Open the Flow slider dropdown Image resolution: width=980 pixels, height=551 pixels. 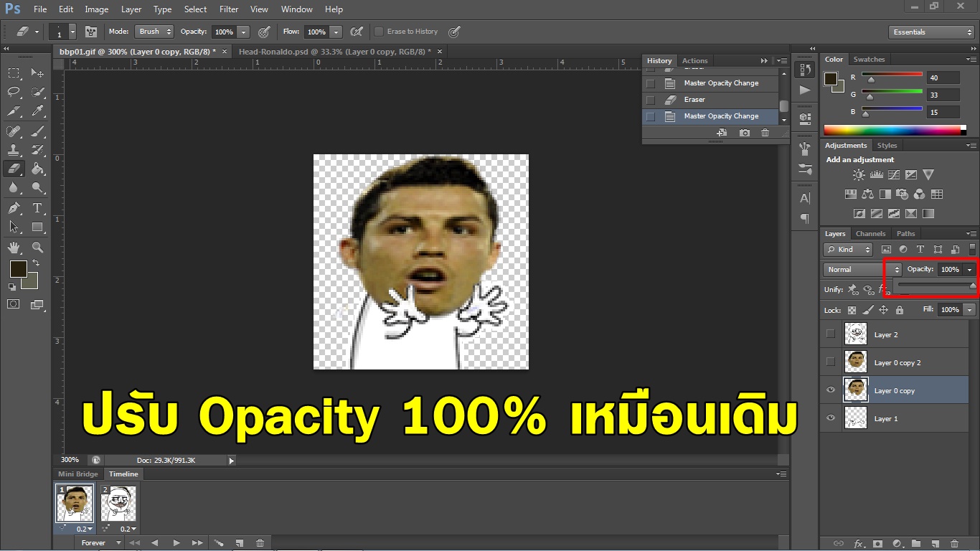336,32
